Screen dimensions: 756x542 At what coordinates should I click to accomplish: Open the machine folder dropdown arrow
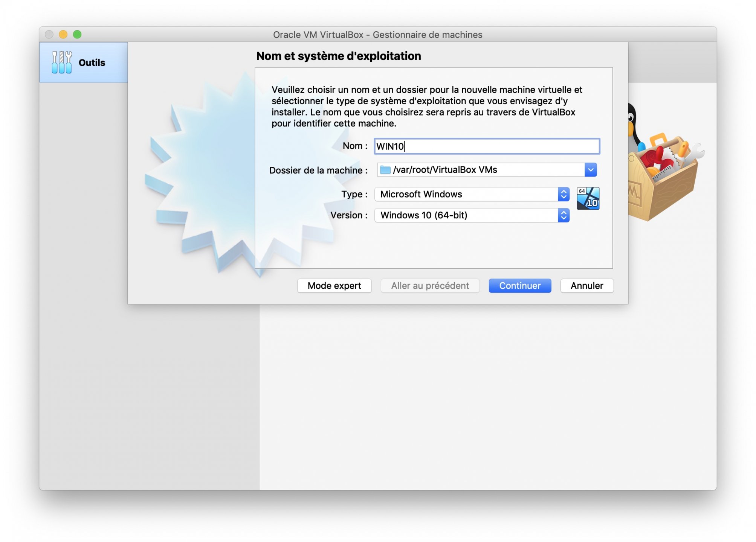tap(590, 170)
